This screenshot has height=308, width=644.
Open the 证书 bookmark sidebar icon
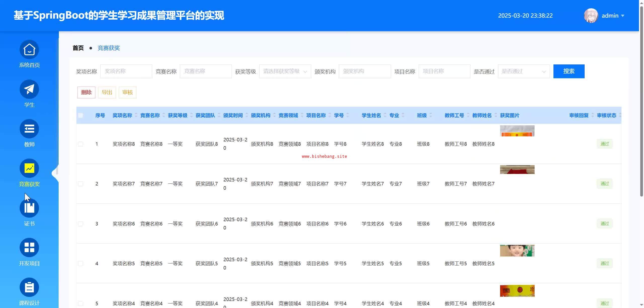point(29,208)
